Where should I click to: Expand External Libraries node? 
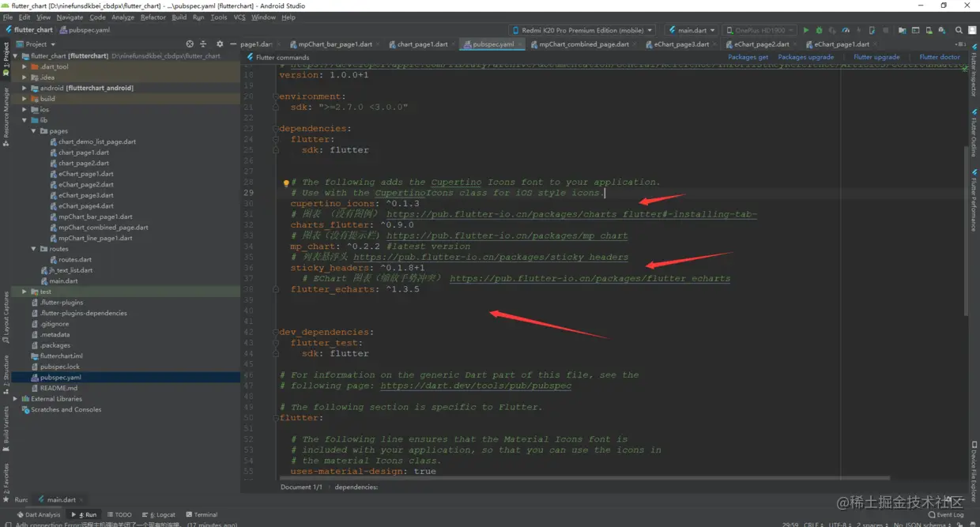(15, 399)
